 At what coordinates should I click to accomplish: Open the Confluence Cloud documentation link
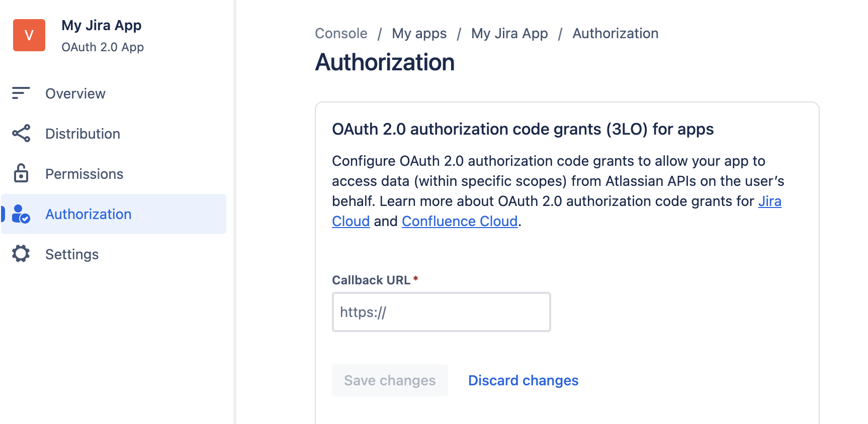(x=459, y=221)
